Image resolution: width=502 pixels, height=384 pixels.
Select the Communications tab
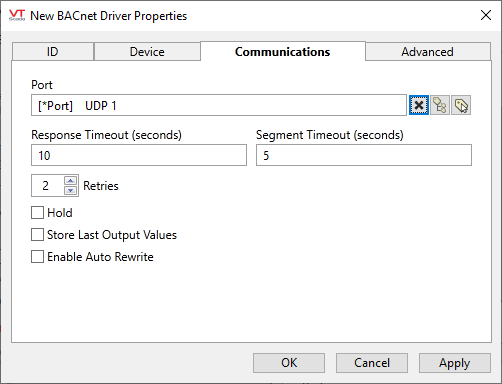coord(283,51)
